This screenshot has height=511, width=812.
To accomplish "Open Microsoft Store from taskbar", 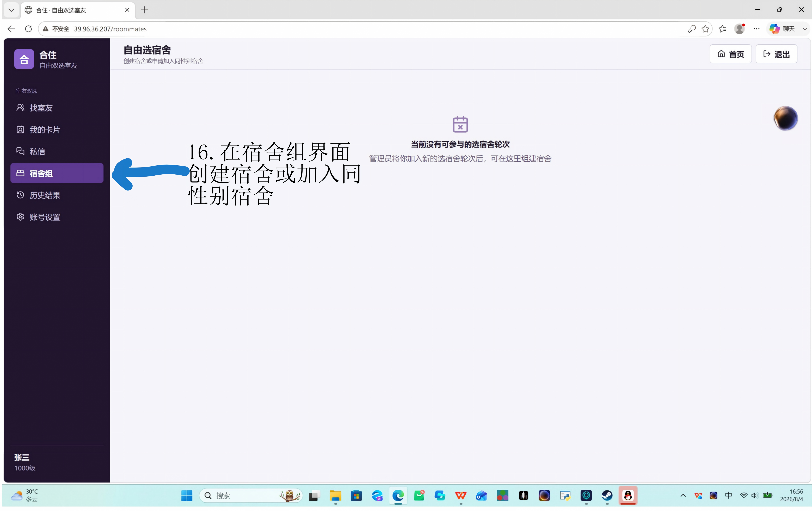I will click(356, 495).
